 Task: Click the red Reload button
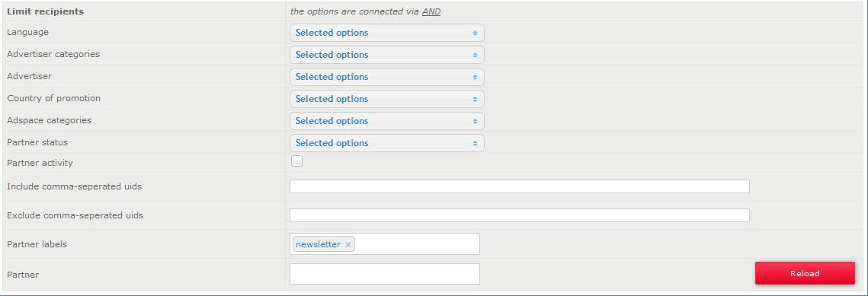[x=805, y=273]
